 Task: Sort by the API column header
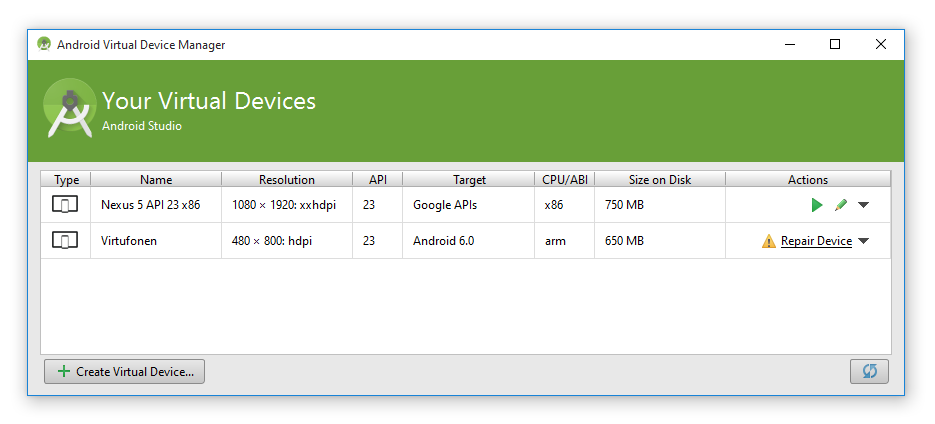(377, 179)
